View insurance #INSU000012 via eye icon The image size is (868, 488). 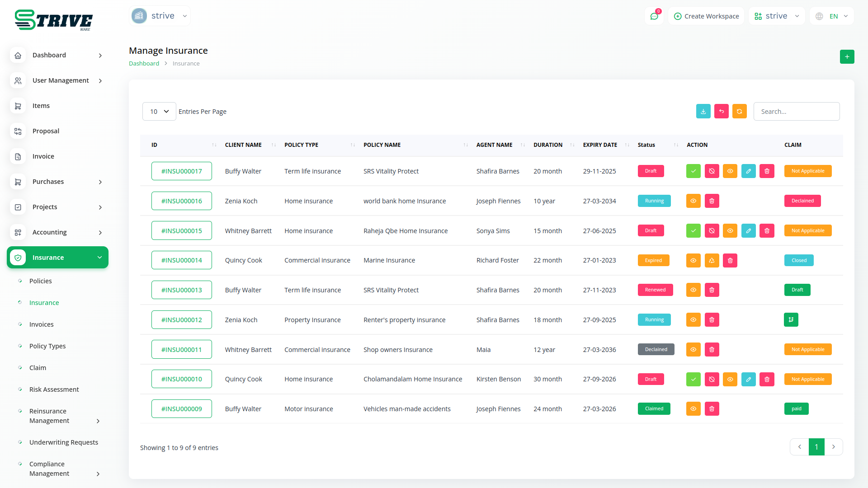coord(693,320)
